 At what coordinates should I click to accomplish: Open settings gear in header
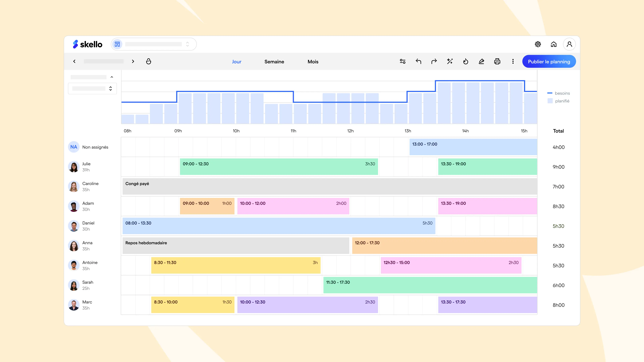pos(538,44)
